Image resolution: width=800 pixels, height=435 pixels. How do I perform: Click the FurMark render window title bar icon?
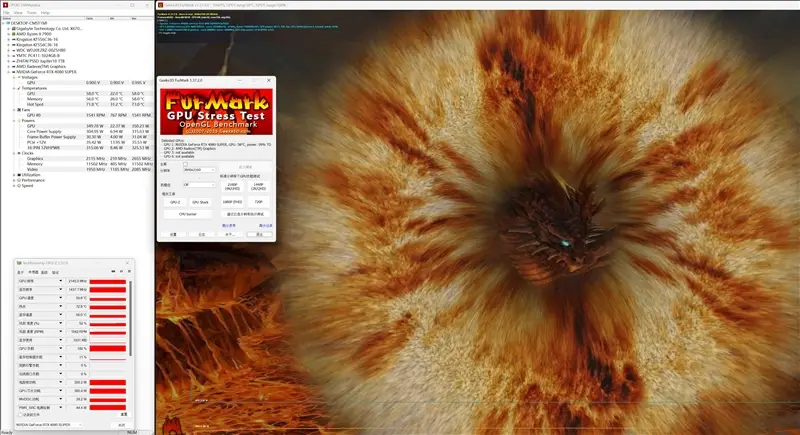point(161,5)
